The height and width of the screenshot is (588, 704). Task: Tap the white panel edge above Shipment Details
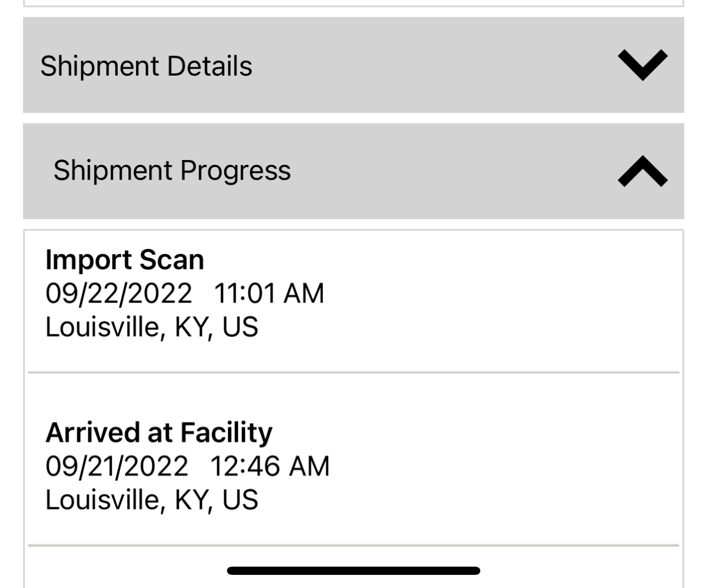tap(353, 3)
